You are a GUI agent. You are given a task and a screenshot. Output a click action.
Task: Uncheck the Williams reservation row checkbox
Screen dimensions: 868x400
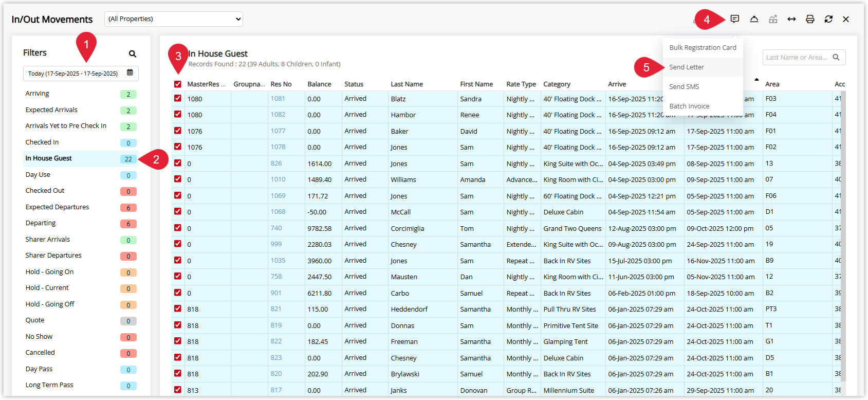[x=178, y=179]
